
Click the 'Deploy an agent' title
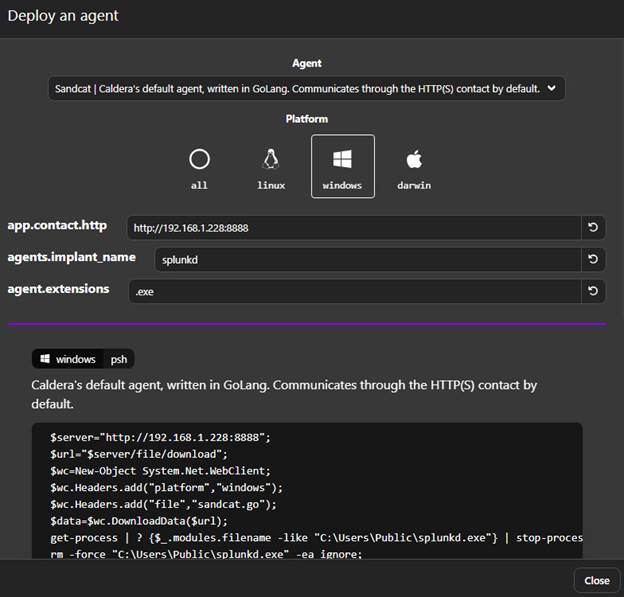tap(63, 16)
